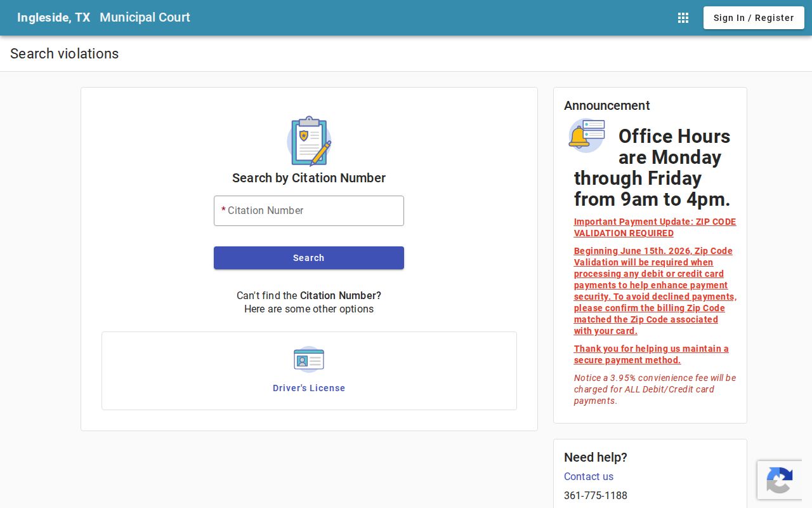Click the Thank you for helping notice
This screenshot has width=812, height=508.
coord(652,354)
